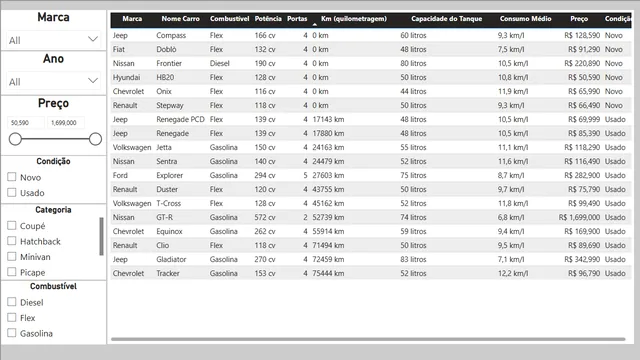
Task: Select the Renegade PCD cell
Action: click(x=180, y=119)
